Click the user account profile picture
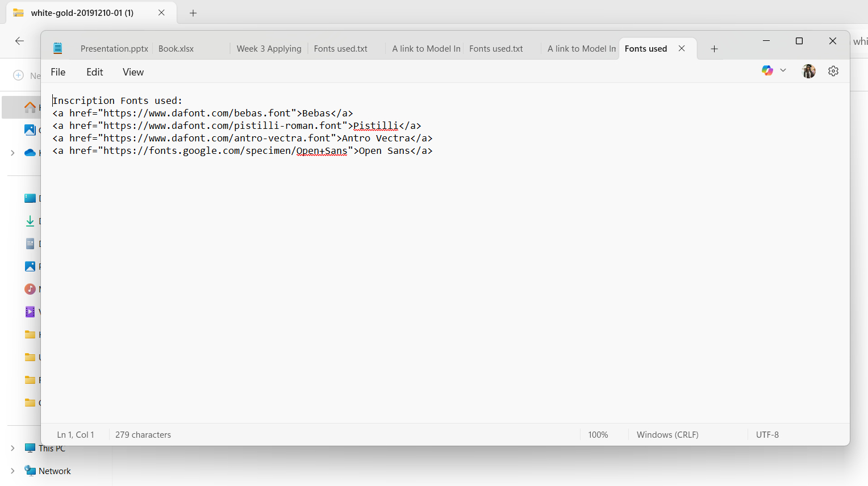Viewport: 868px width, 486px height. pos(808,71)
